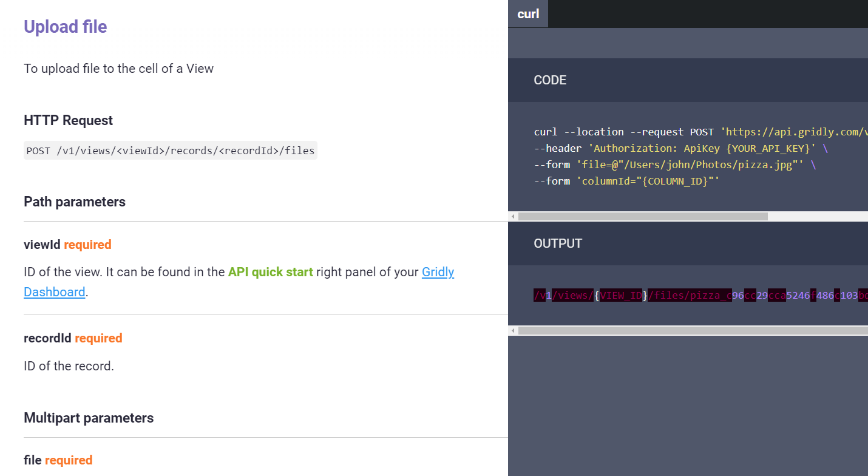The height and width of the screenshot is (476, 868).
Task: Click the /v1/views/{VIEW_ID}/files output line
Action: pyautogui.click(x=701, y=296)
